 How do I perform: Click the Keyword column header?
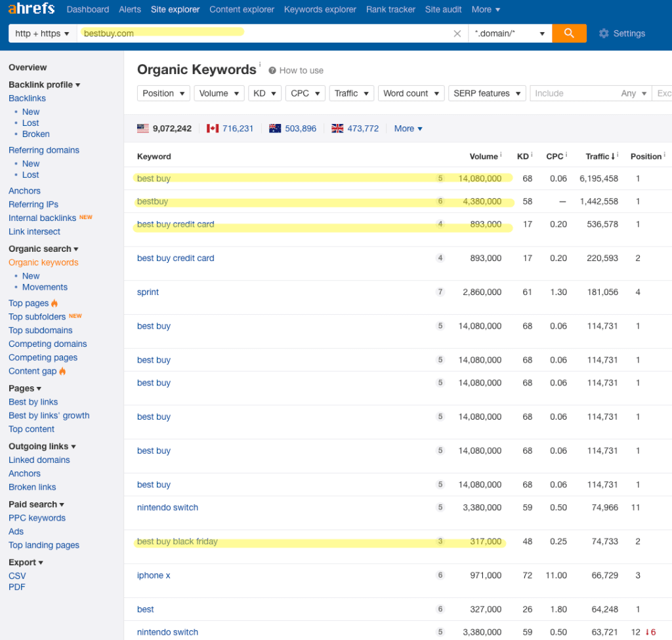click(x=154, y=156)
